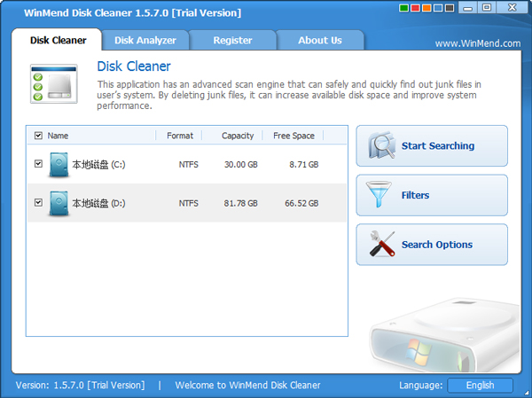
Task: Sort by the Name column header
Action: [58, 136]
